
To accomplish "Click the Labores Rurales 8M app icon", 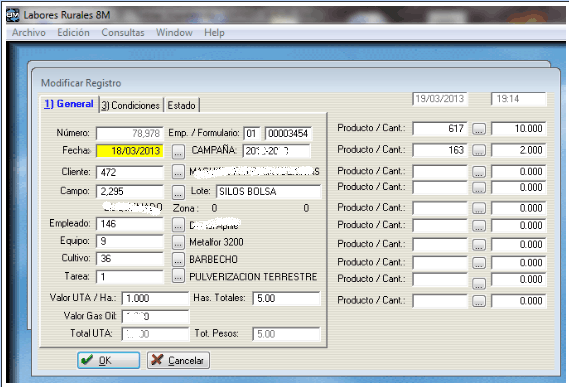I will coord(13,15).
